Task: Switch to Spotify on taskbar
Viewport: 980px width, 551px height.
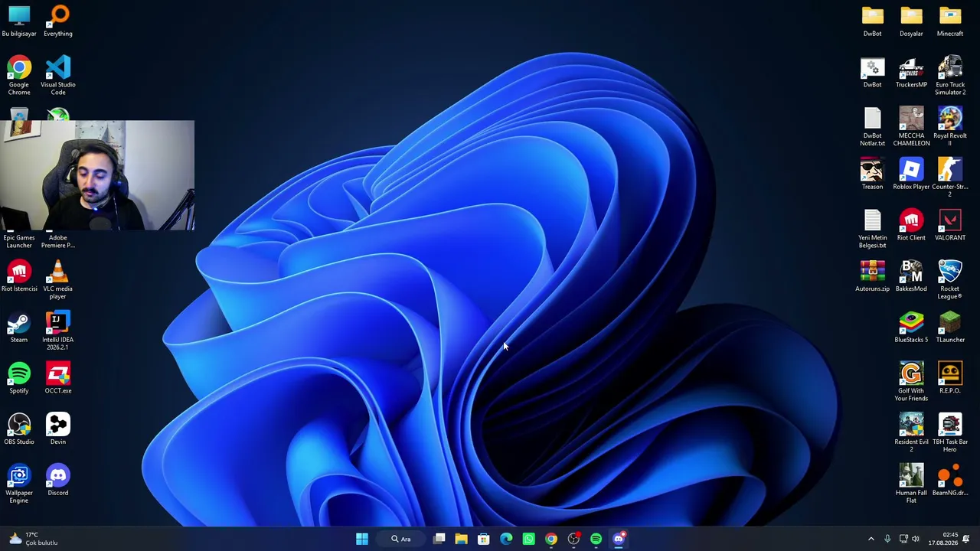Action: point(596,539)
